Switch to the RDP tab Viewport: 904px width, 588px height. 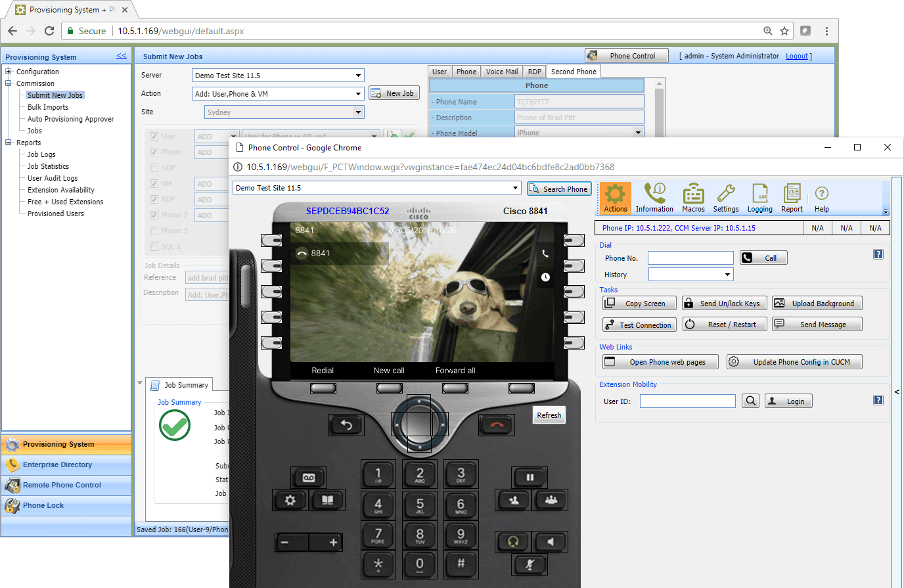pos(535,72)
